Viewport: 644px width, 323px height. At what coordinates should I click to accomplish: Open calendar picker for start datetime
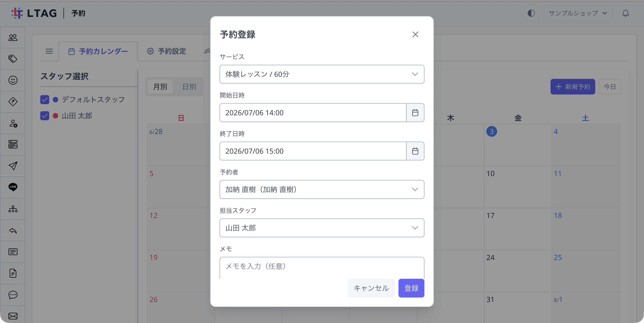[x=415, y=113]
